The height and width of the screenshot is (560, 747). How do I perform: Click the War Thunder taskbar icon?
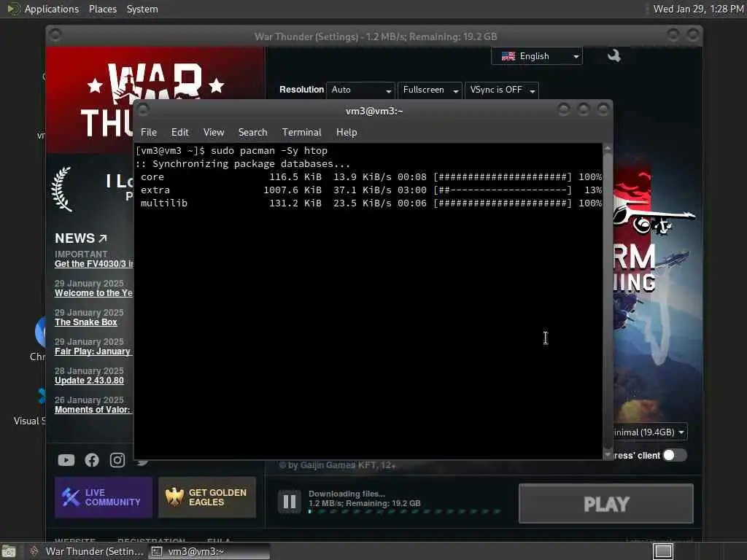point(34,551)
